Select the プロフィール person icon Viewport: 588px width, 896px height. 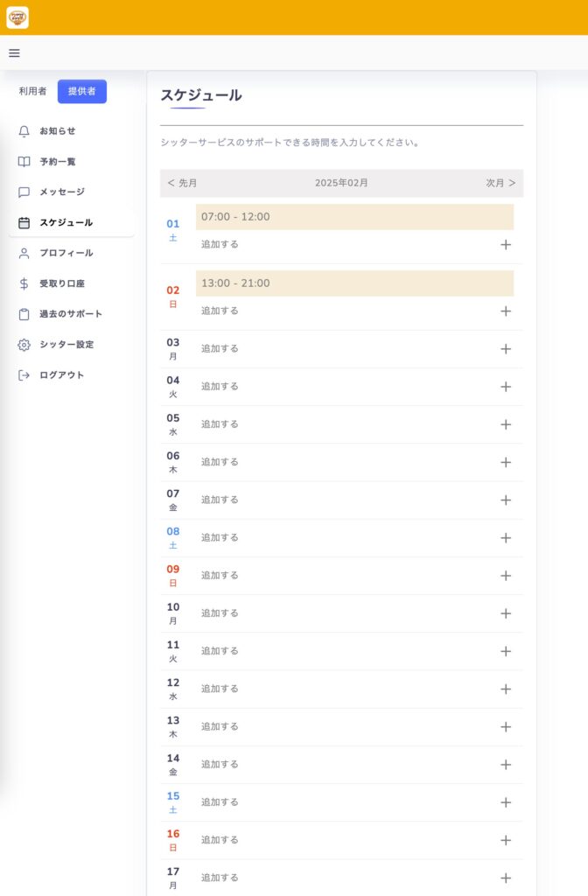(24, 253)
